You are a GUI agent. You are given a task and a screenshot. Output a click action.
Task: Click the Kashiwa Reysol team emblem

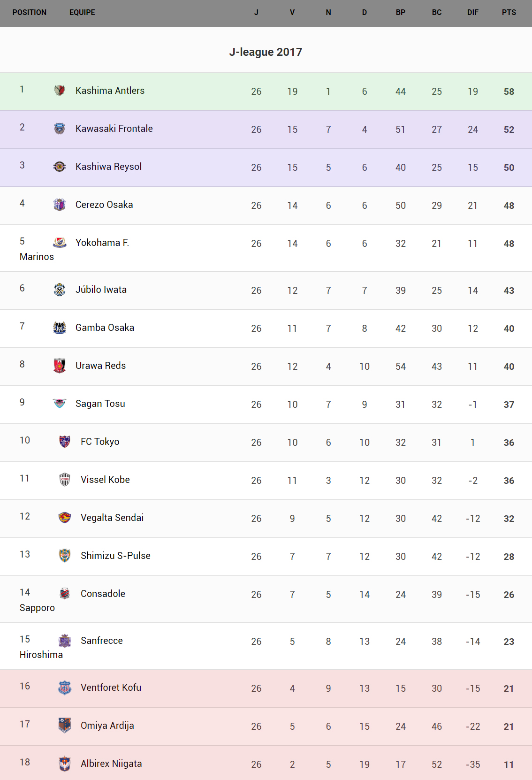pyautogui.click(x=60, y=166)
